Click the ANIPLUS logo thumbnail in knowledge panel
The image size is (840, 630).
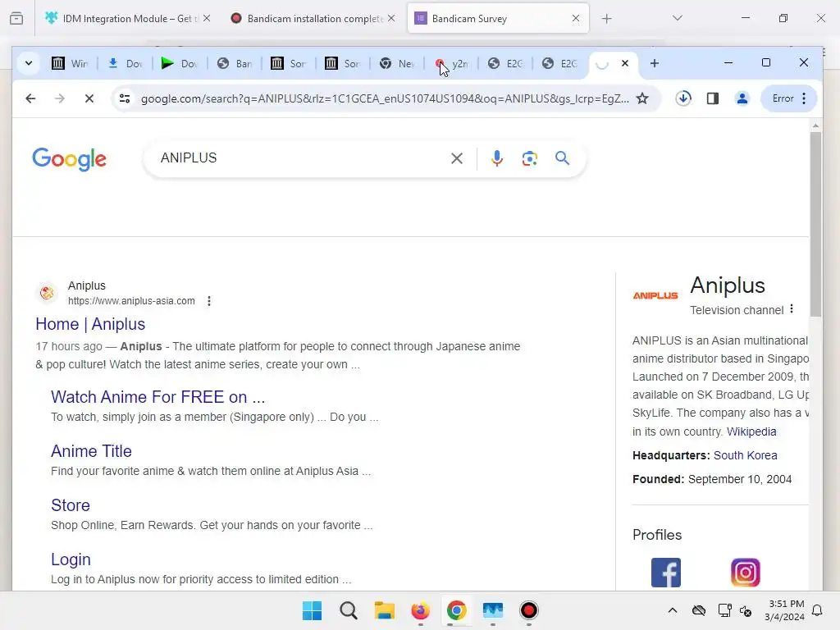coord(655,295)
